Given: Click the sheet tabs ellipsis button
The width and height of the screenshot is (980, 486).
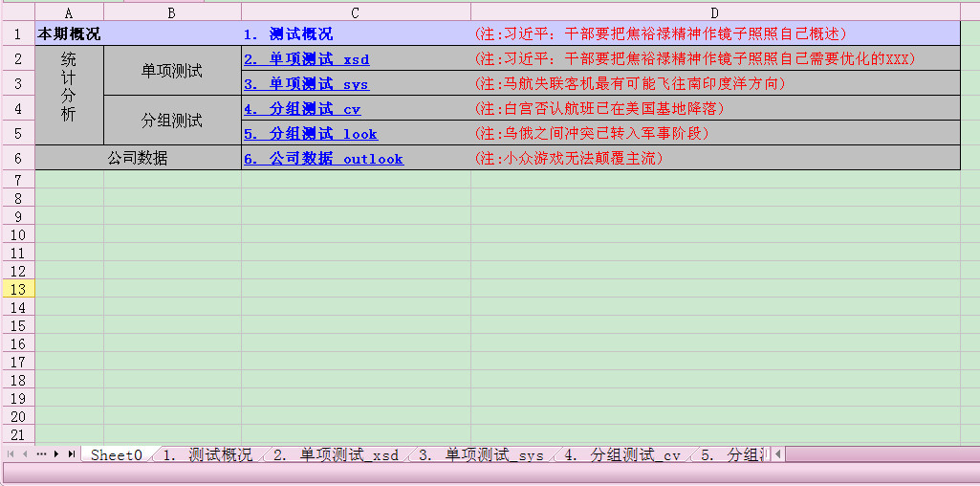Looking at the screenshot, I should (41, 454).
